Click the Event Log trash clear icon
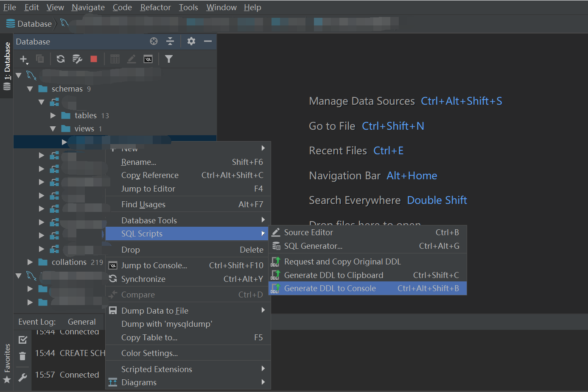This screenshot has height=392, width=588. pyautogui.click(x=22, y=356)
